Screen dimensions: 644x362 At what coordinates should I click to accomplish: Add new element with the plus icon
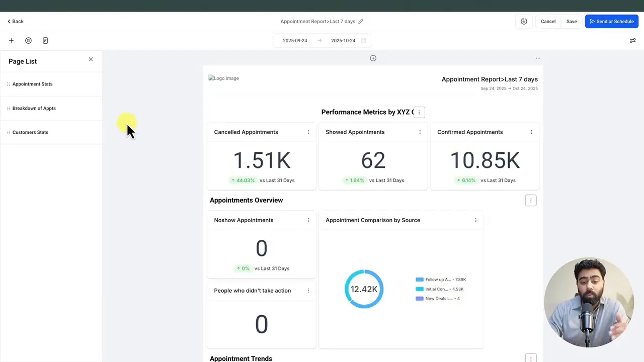pyautogui.click(x=11, y=40)
